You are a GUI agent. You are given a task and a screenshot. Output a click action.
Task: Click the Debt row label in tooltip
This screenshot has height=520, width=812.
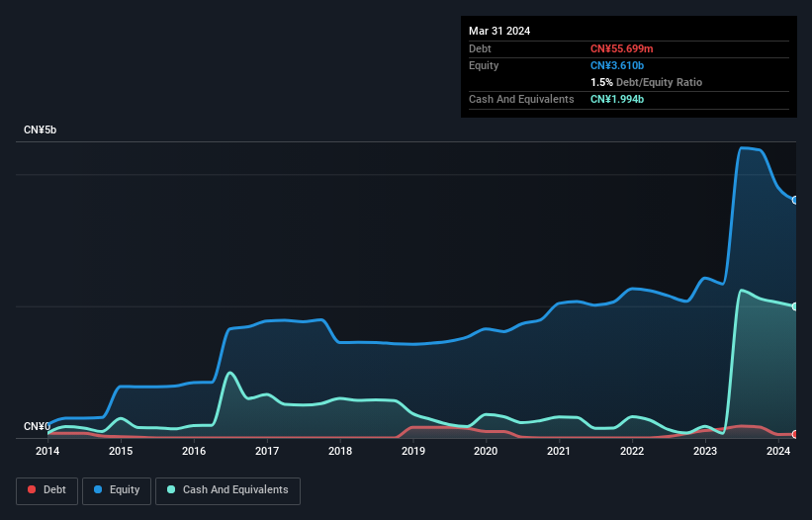(x=480, y=48)
